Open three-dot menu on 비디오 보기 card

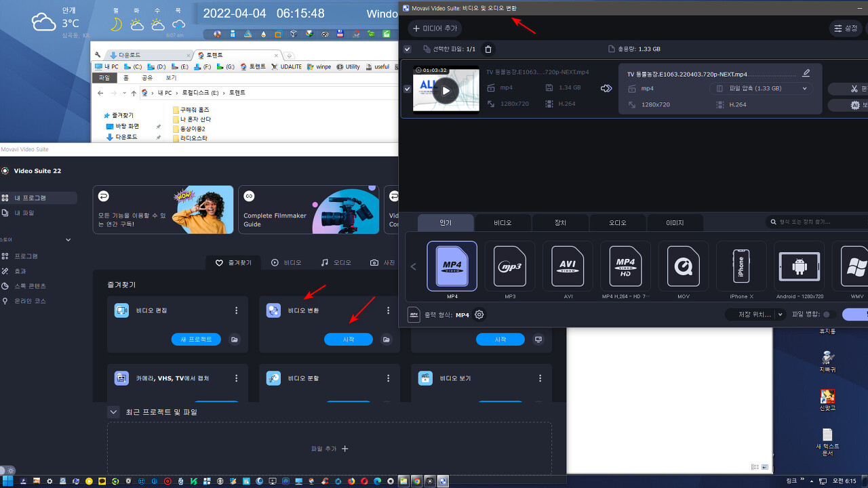[540, 378]
